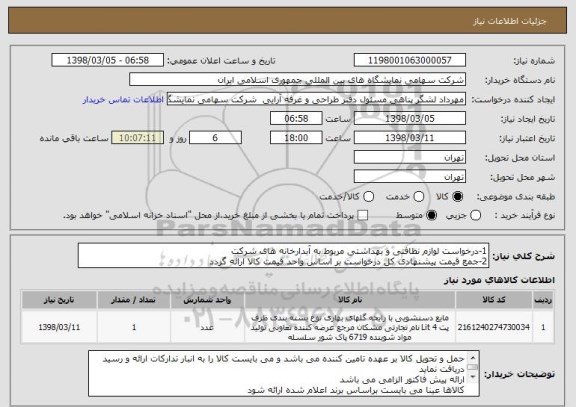This screenshot has height=407, width=576.
Task: Click the validity time field 18:00
Action: coord(296,138)
